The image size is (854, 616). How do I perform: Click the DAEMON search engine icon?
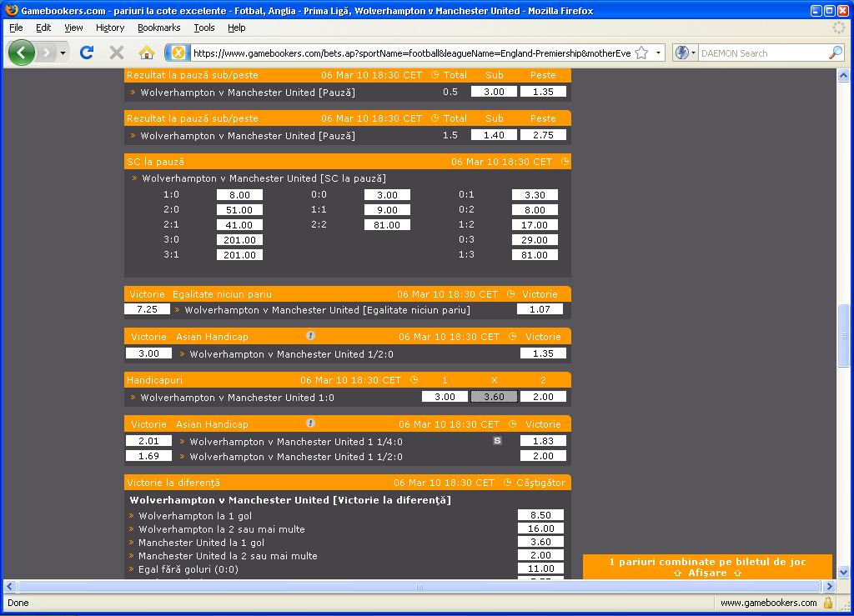pyautogui.click(x=681, y=53)
